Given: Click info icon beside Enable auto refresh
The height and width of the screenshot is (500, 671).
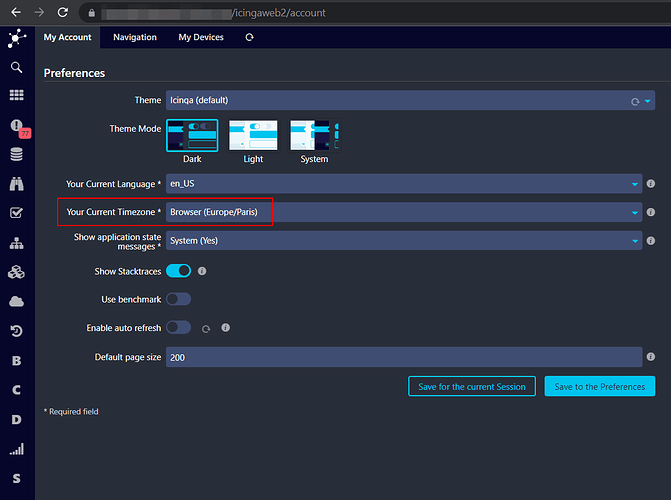Looking at the screenshot, I should 226,327.
